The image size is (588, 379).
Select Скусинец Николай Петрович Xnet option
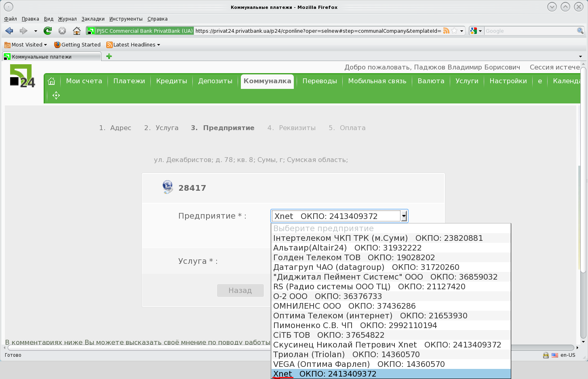391,345
